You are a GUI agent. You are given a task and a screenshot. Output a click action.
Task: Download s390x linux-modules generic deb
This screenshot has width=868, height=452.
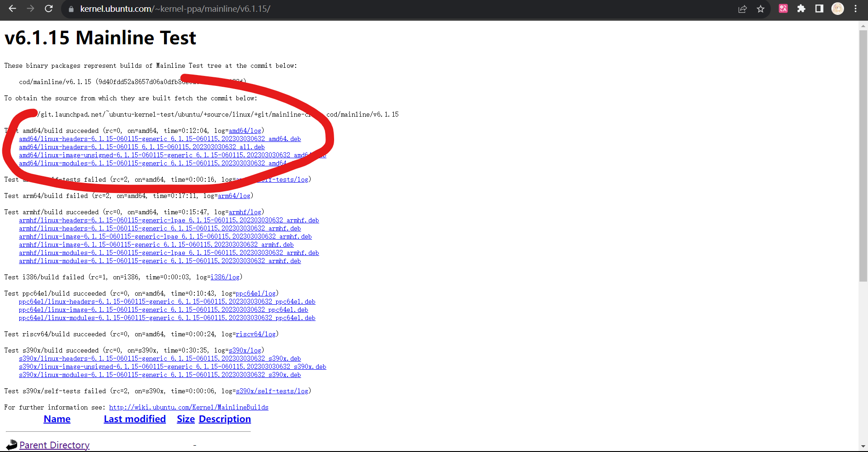(160, 375)
